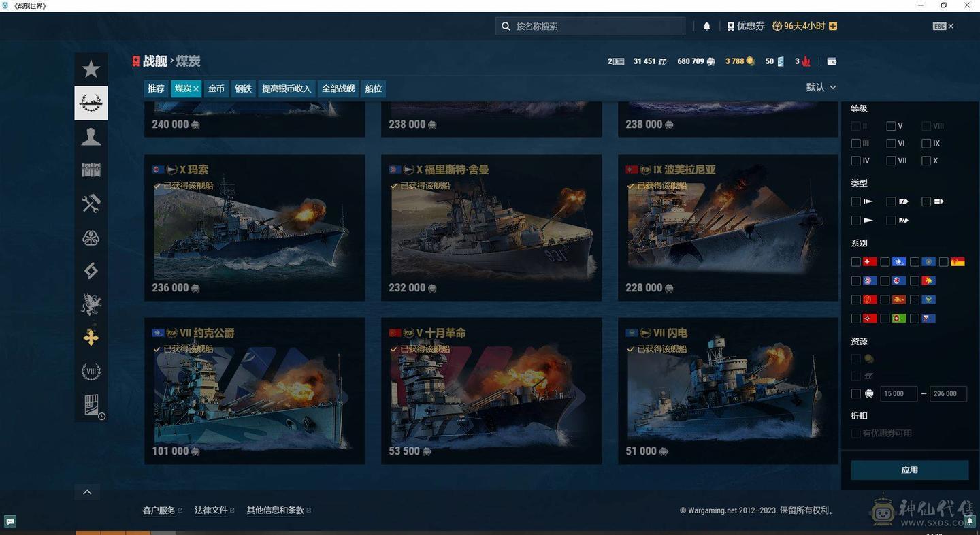Open the star featured section in sidebar
980x535 pixels.
[91, 69]
